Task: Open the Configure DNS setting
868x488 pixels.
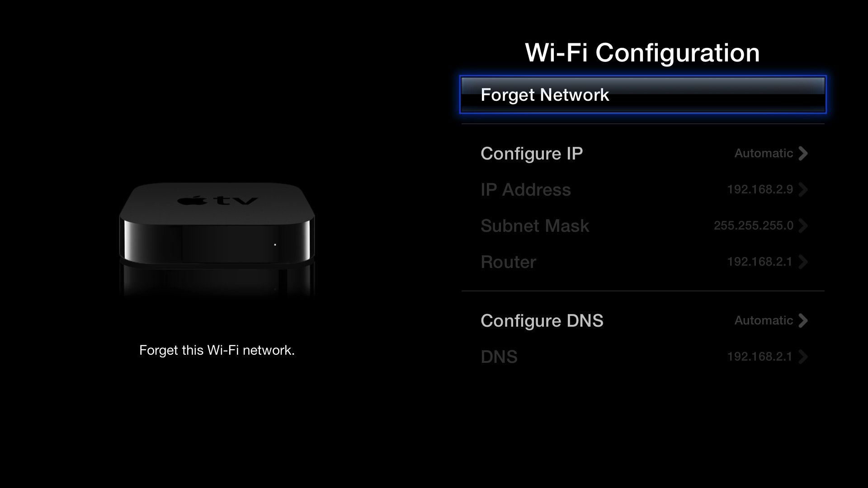Action: point(643,321)
